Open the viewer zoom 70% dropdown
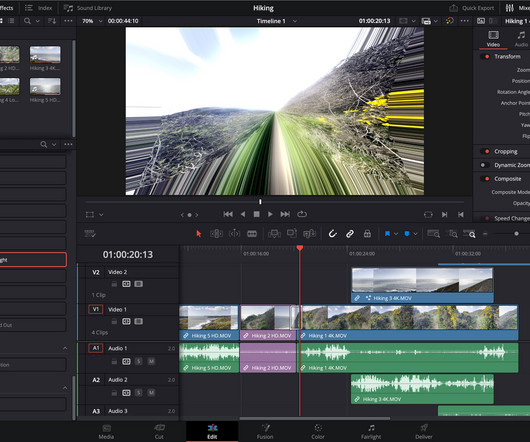The height and width of the screenshot is (442, 530). coord(92,21)
